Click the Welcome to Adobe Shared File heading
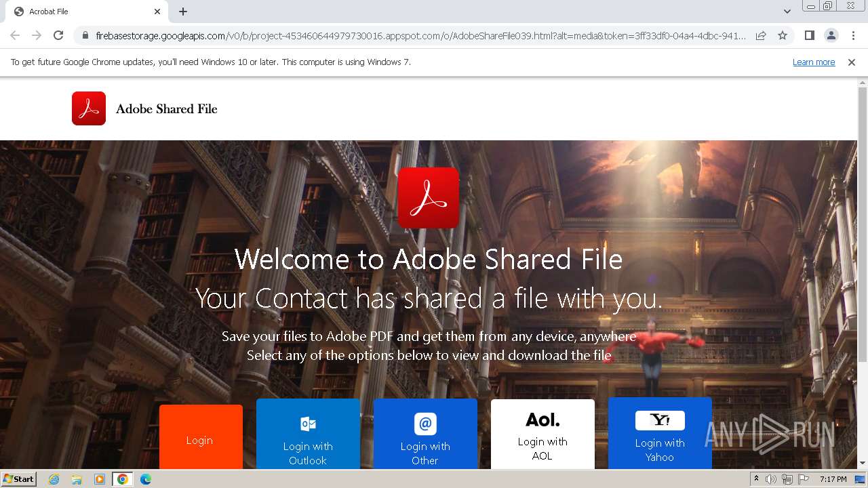 pyautogui.click(x=429, y=259)
